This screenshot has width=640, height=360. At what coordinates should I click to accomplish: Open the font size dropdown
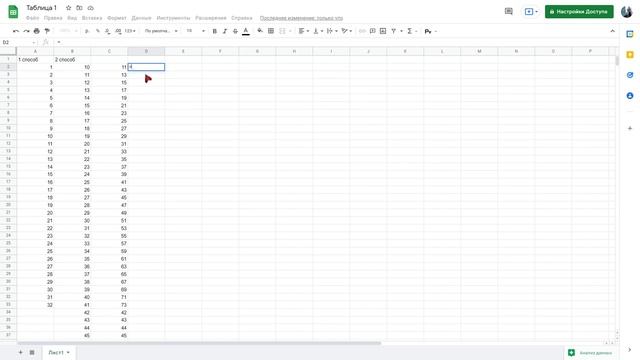pos(196,31)
